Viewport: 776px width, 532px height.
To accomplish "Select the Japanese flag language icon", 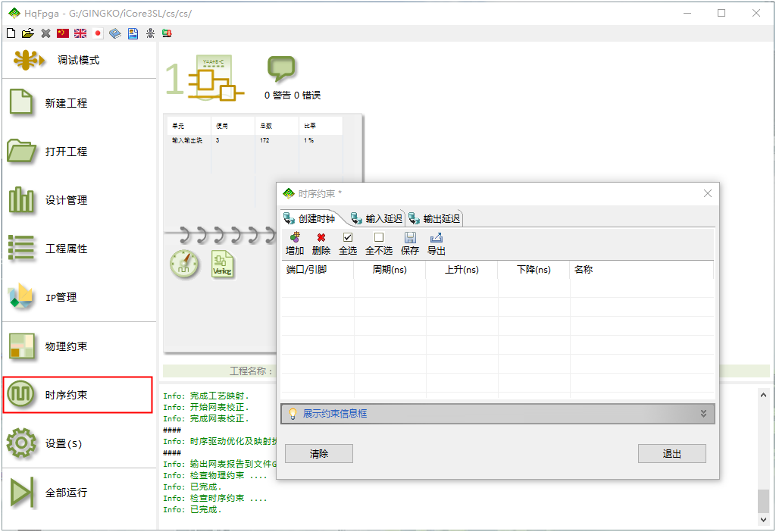I will 98,33.
